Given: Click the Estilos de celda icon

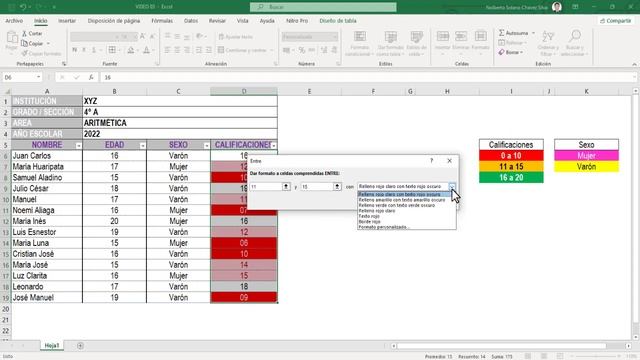Looking at the screenshot, I should (416, 37).
